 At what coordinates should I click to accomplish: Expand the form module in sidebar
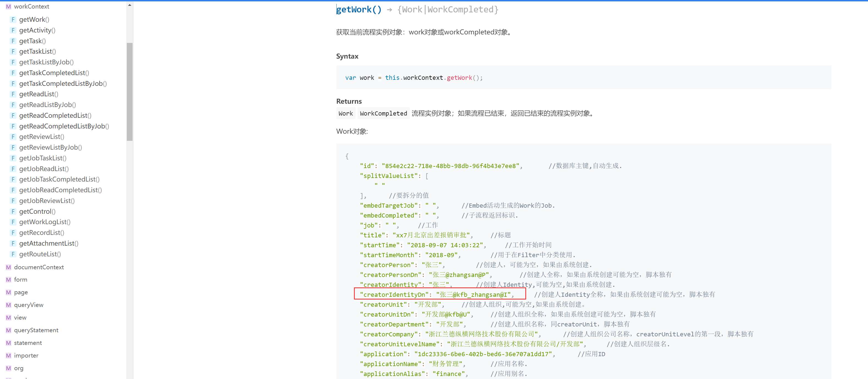pyautogui.click(x=21, y=280)
